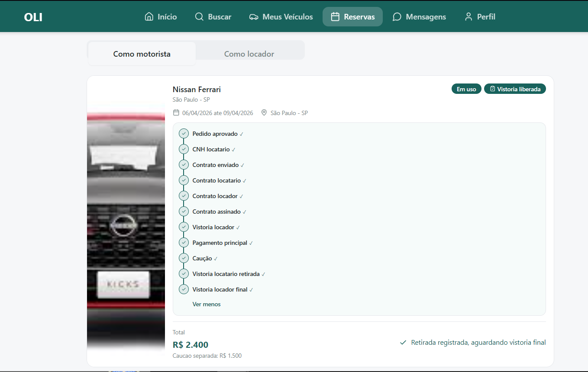
Task: Click the location pin icon near São Paulo
Action: click(x=264, y=113)
